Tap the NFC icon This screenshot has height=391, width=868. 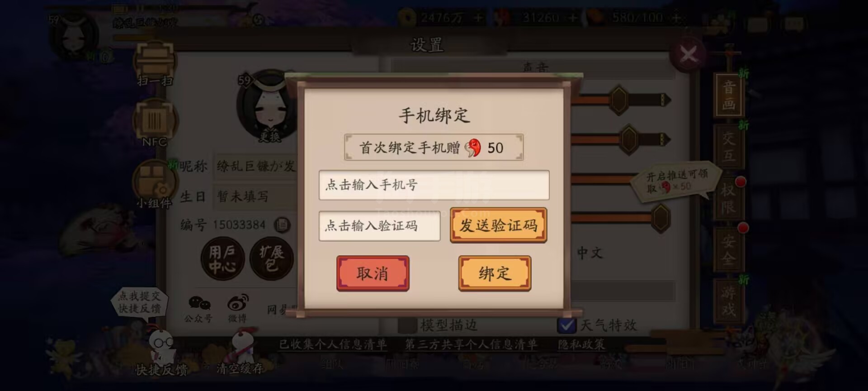154,123
